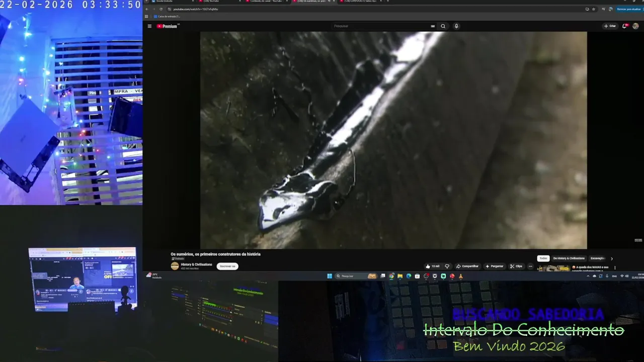Select the Escavações filter chip
This screenshot has width=644, height=362.
tap(597, 258)
